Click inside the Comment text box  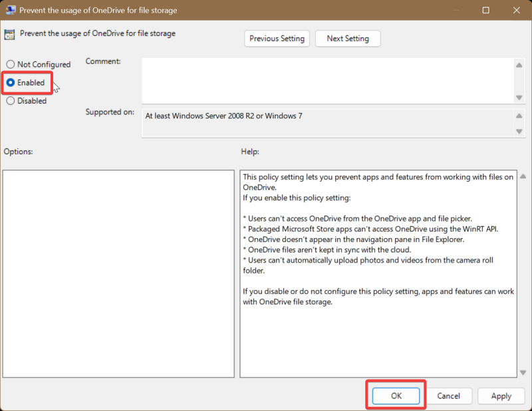point(327,80)
